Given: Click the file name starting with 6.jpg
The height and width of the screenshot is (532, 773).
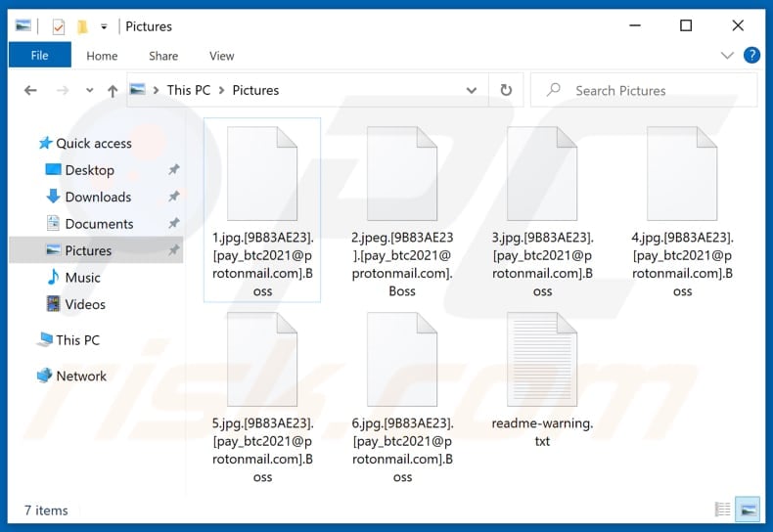Looking at the screenshot, I should [x=402, y=450].
